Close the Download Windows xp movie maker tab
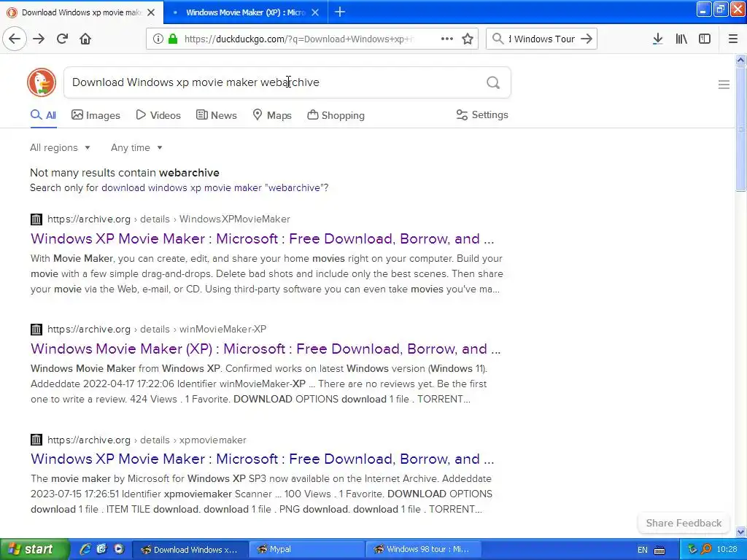Viewport: 747px width, 560px height. pos(151,12)
